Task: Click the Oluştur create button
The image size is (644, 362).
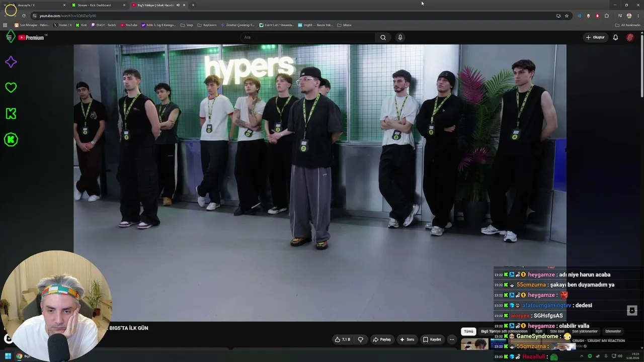Action: 595,37
